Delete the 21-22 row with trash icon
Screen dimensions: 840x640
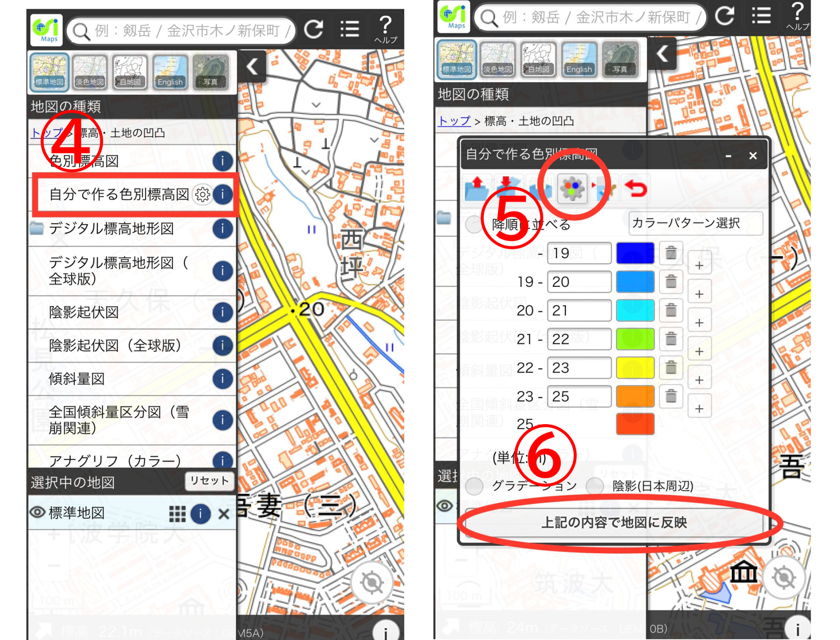pos(671,339)
